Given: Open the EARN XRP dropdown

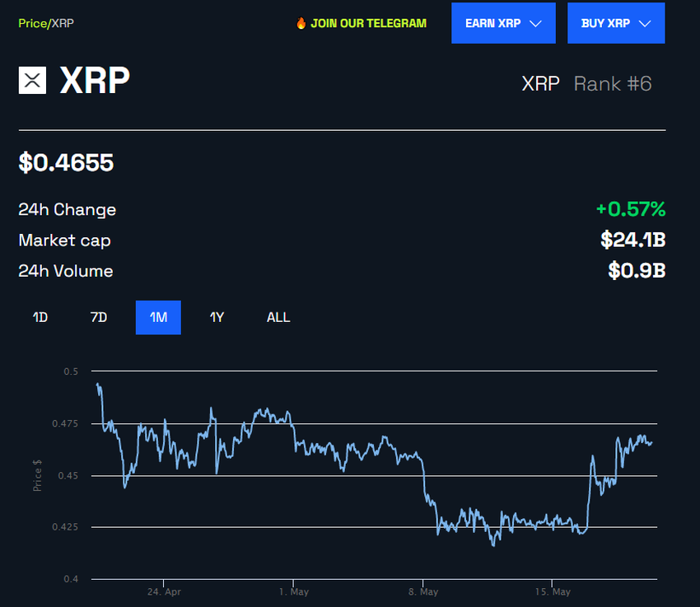Looking at the screenshot, I should pyautogui.click(x=503, y=23).
